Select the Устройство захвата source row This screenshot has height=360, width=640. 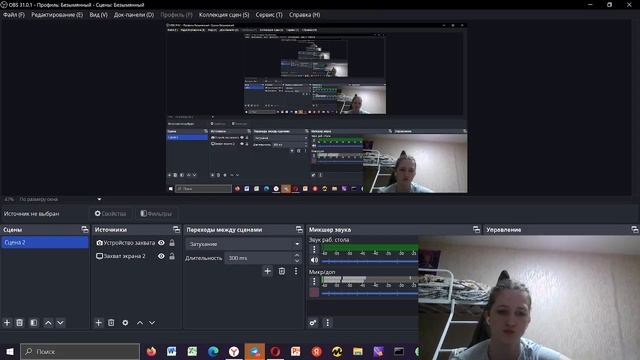[136, 242]
